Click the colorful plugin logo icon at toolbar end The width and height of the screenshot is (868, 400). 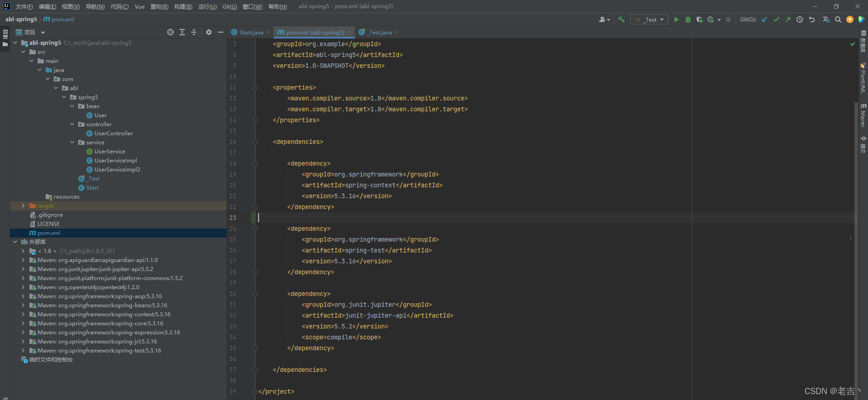click(x=861, y=19)
